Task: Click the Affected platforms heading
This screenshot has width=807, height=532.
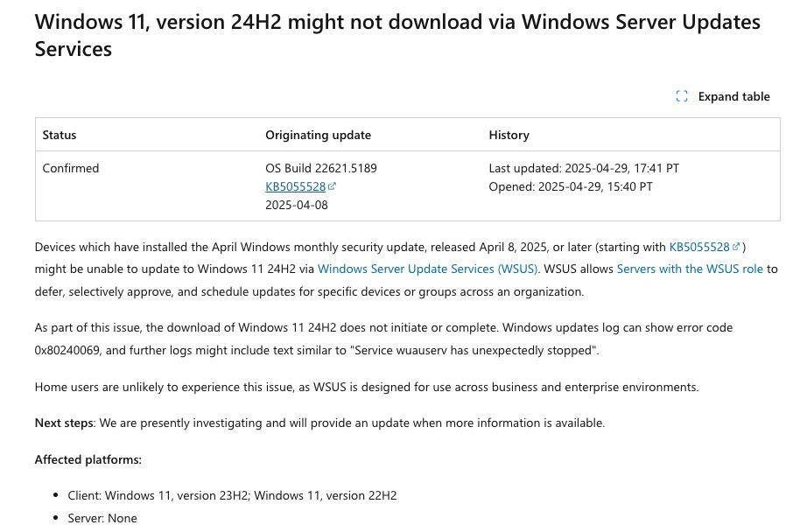Action: [x=88, y=459]
